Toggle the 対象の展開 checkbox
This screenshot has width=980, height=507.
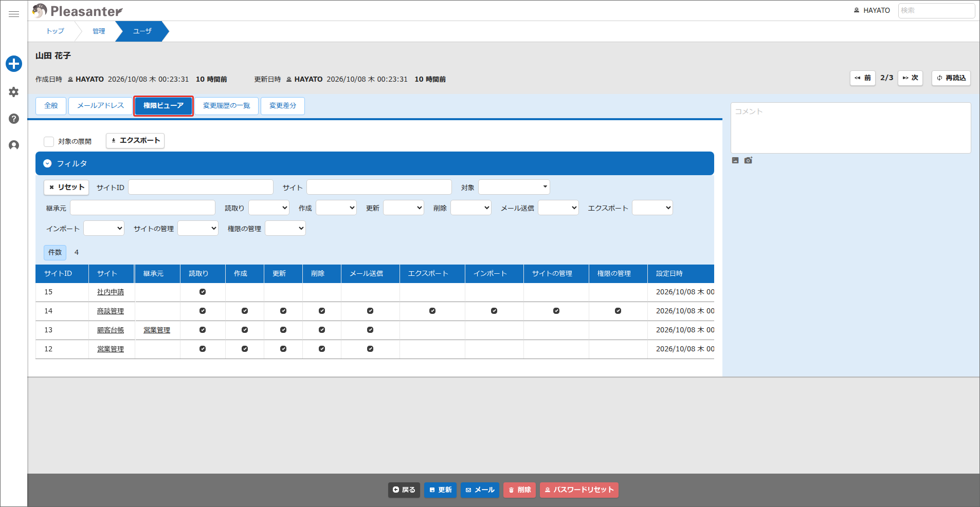[49, 141]
